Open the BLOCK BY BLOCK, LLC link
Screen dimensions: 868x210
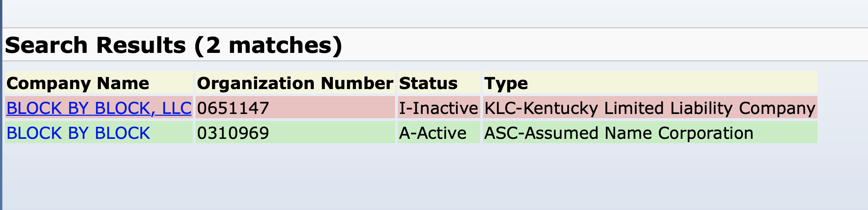[x=99, y=108]
